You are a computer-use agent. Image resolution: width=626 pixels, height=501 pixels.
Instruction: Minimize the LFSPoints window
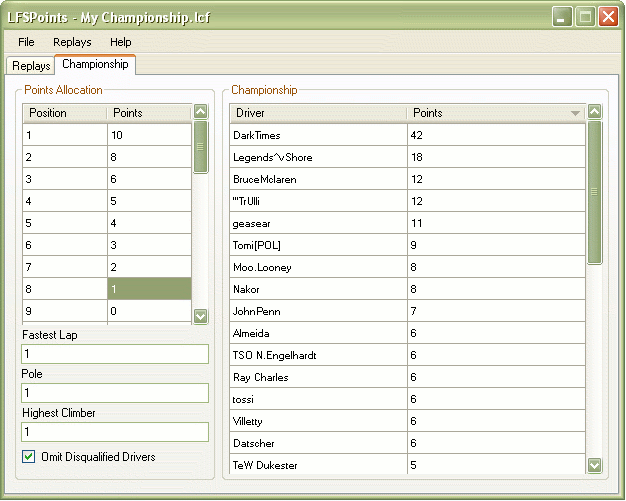[562, 17]
